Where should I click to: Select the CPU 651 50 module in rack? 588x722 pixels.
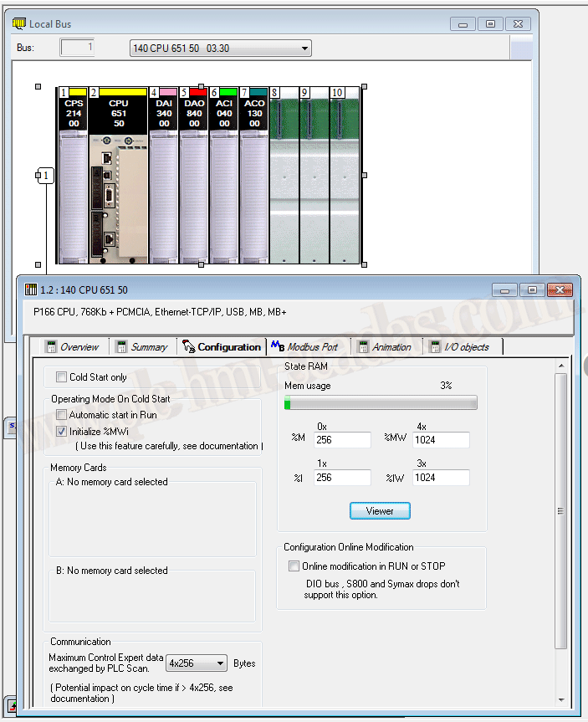point(117,176)
